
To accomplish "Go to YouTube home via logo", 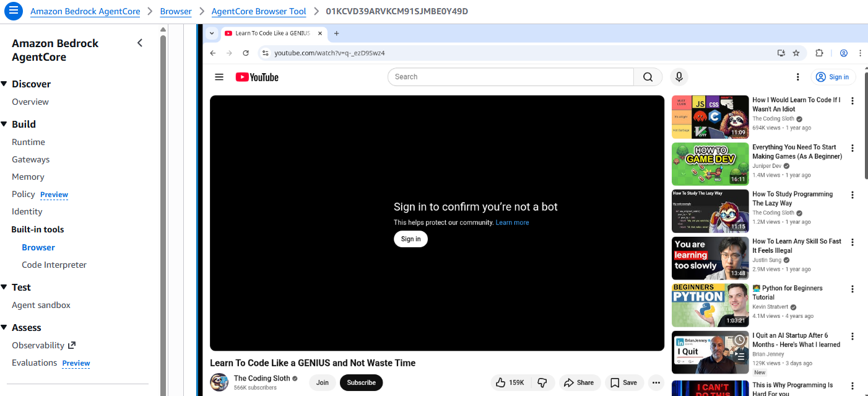I will 257,77.
